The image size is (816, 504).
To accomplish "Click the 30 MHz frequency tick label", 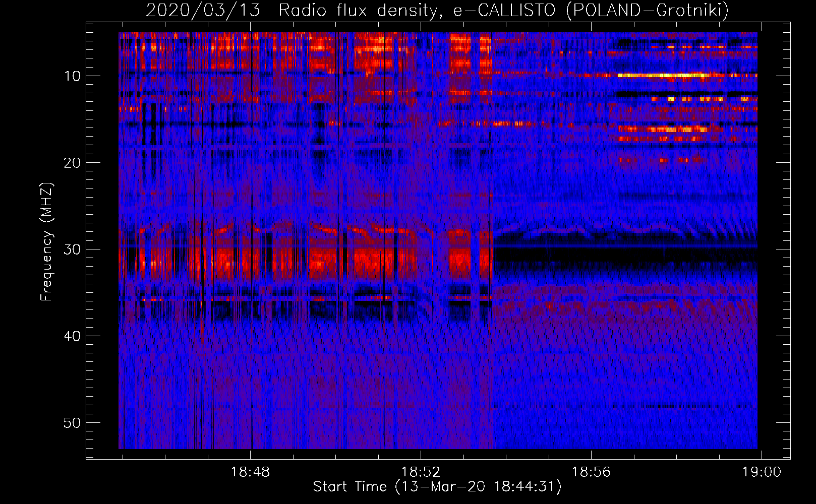I will 73,249.
